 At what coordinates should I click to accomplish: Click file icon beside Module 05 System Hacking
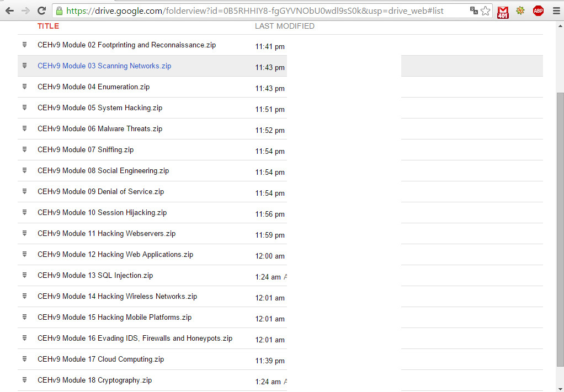click(24, 108)
